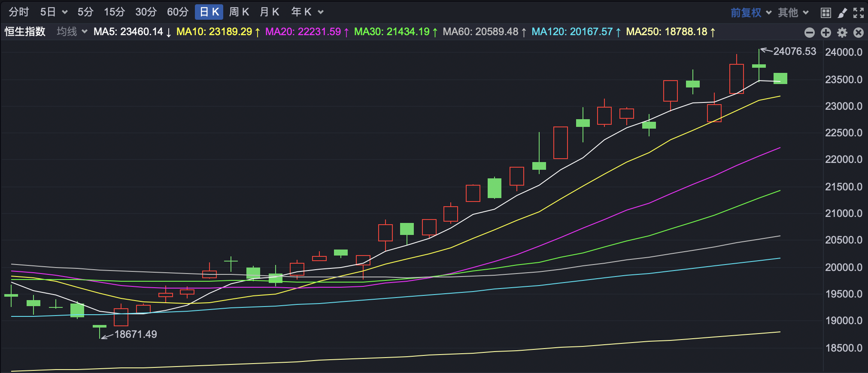Enter fullscreen chart mode
Image resolution: width=868 pixels, height=373 pixels.
[859, 13]
